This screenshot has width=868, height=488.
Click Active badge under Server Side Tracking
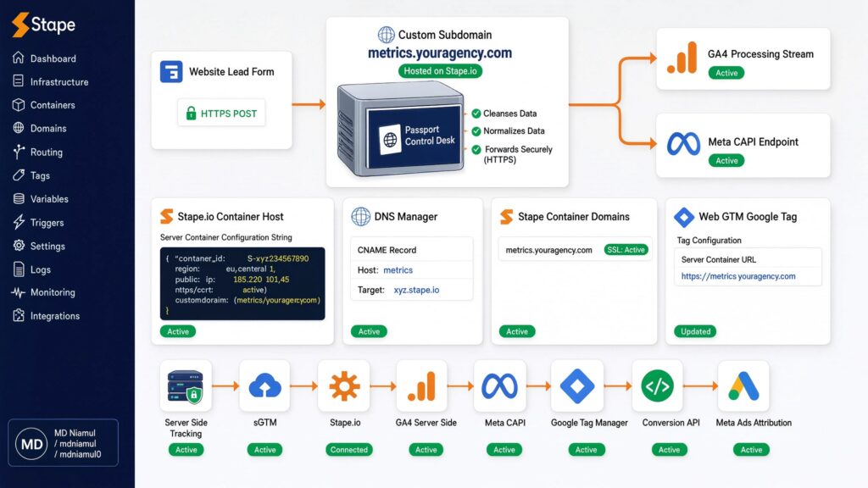click(x=186, y=450)
